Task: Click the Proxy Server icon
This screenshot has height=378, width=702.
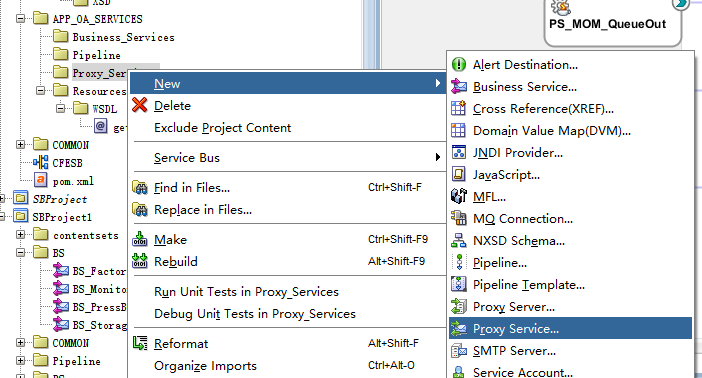Action: tap(458, 306)
